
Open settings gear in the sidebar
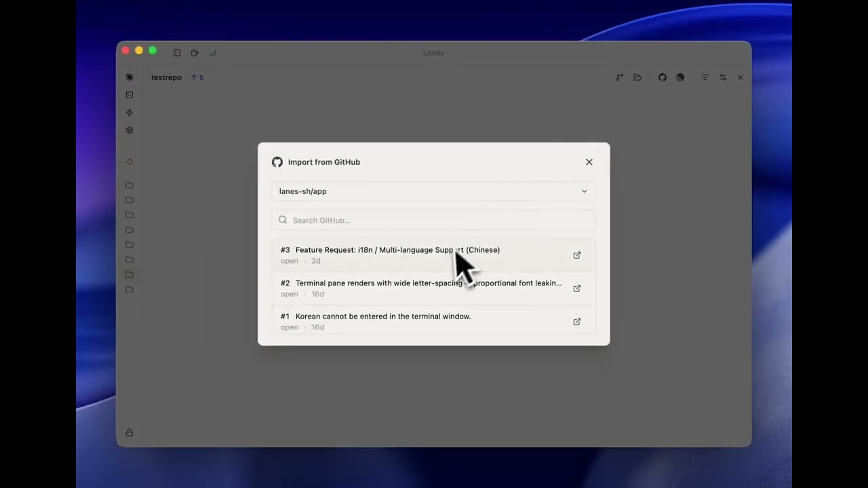[x=130, y=130]
